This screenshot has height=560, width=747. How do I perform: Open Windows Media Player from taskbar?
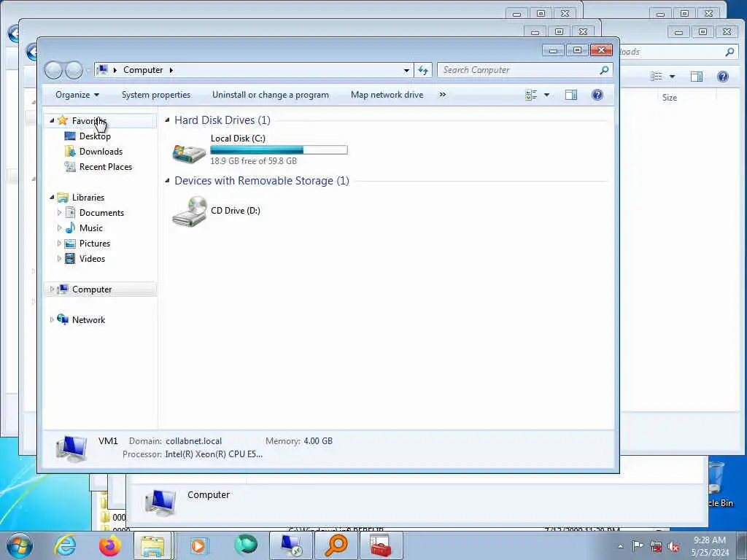click(198, 545)
